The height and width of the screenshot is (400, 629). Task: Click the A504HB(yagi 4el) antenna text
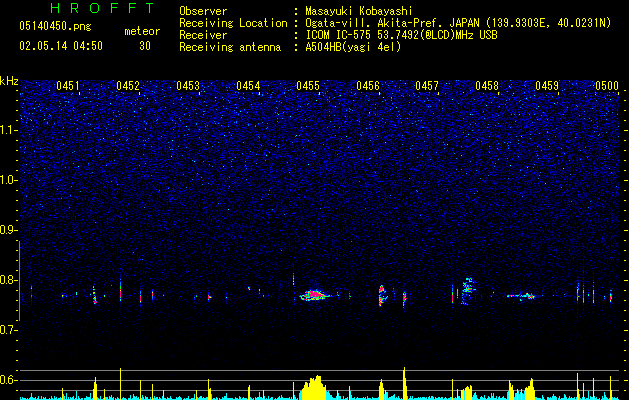[x=353, y=47]
